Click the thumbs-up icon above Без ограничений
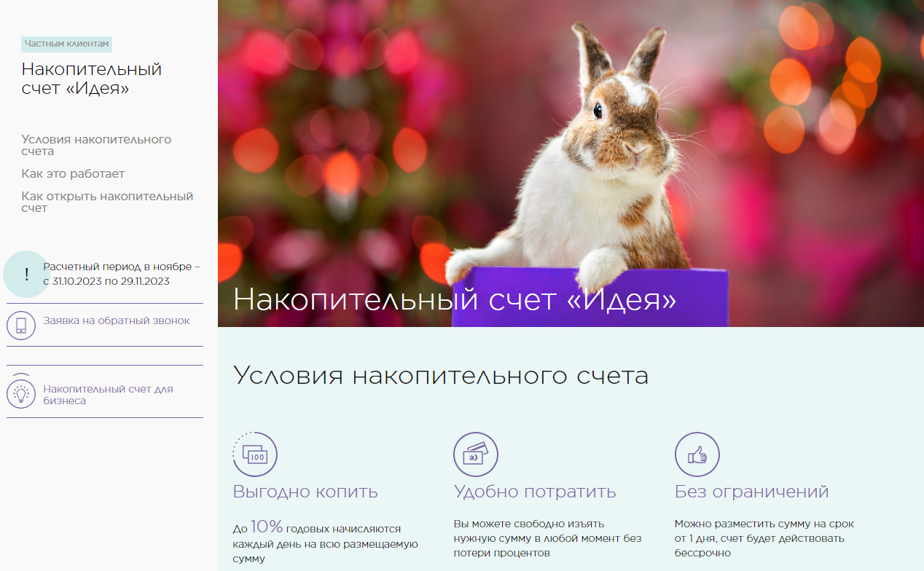Viewport: 924px width, 571px height. point(697,454)
